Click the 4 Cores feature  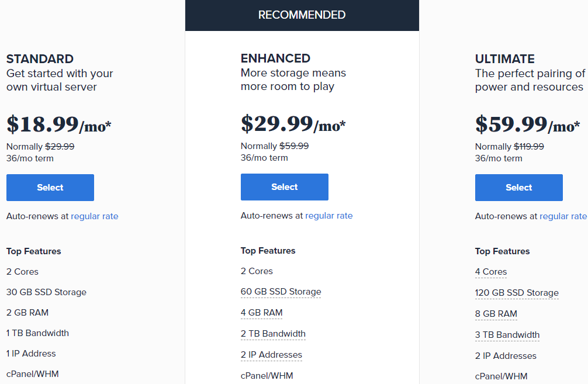pos(491,272)
